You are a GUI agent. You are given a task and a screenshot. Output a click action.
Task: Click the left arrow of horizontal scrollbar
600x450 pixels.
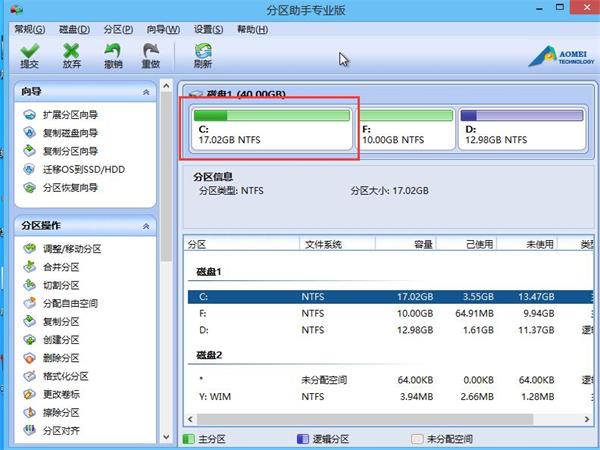tap(190, 419)
